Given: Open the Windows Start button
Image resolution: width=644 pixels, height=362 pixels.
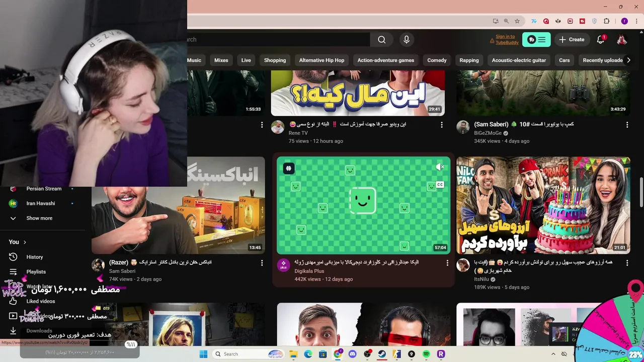Looking at the screenshot, I should click(x=203, y=354).
